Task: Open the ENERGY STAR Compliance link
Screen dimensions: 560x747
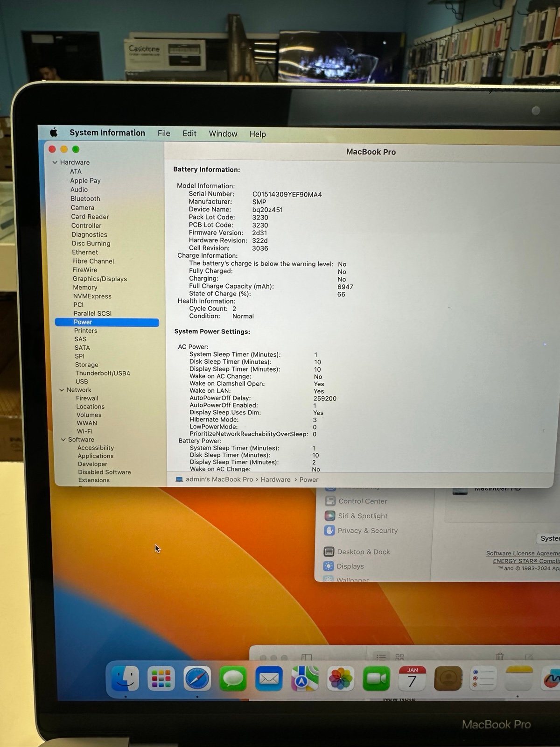Action: tap(526, 561)
